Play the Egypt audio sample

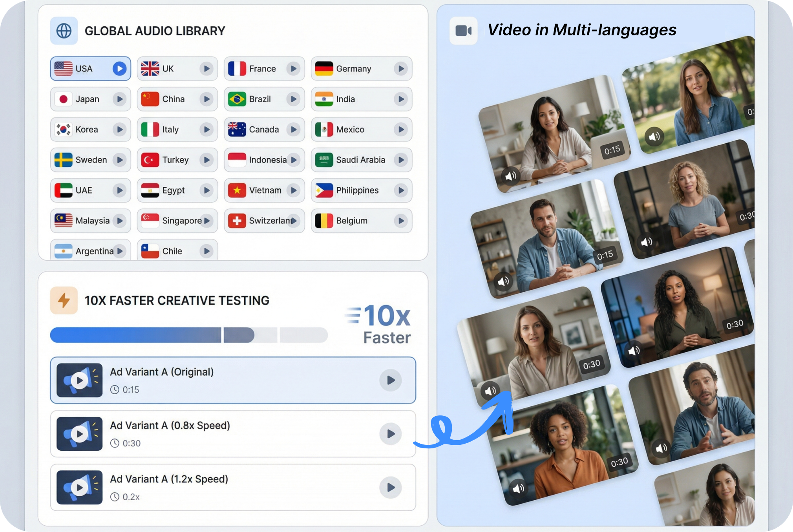[206, 190]
